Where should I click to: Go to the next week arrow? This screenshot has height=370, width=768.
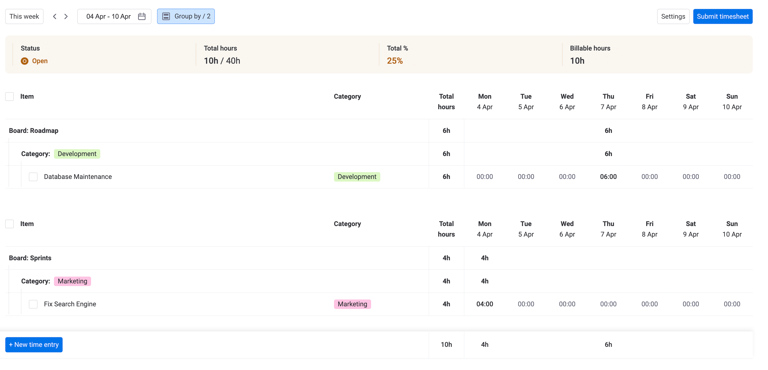(x=66, y=17)
